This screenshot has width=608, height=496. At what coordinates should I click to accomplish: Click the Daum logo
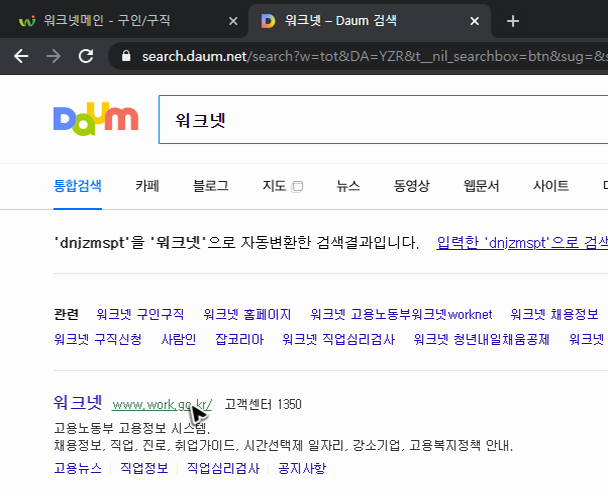coord(96,119)
